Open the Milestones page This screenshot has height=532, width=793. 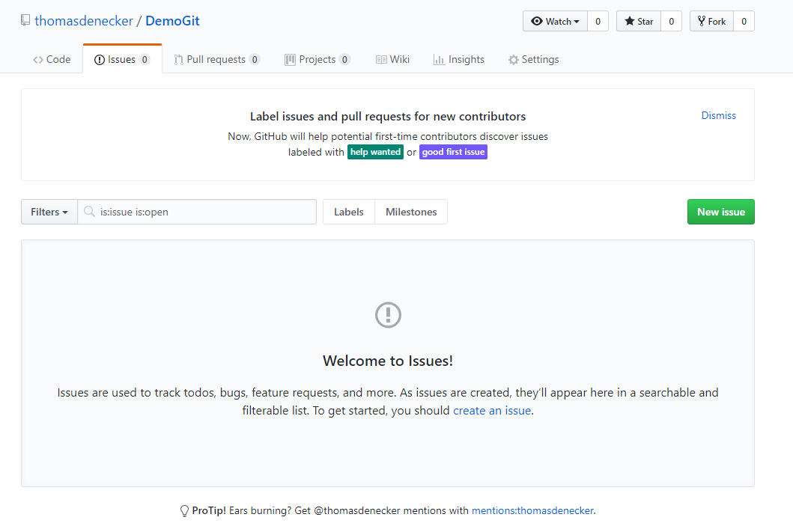411,212
